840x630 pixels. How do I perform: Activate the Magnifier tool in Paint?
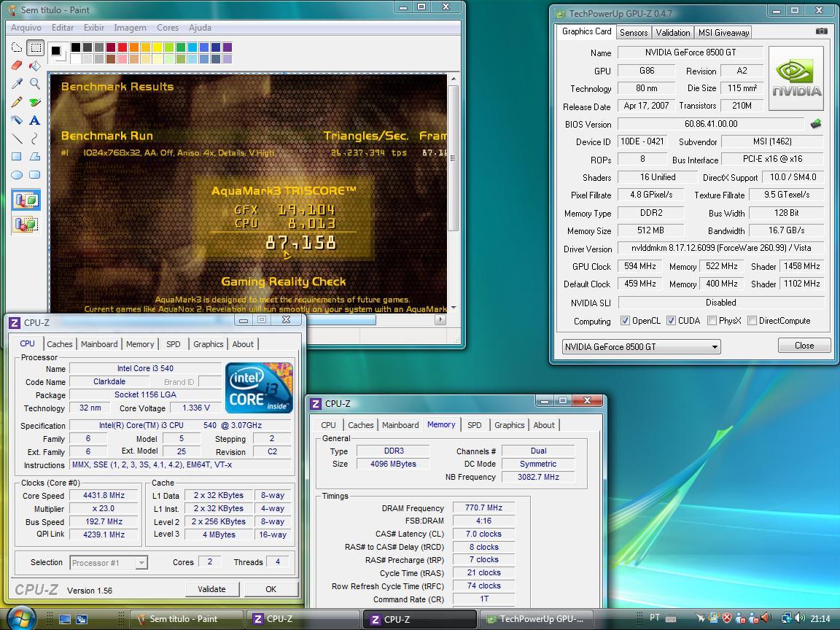pyautogui.click(x=35, y=83)
